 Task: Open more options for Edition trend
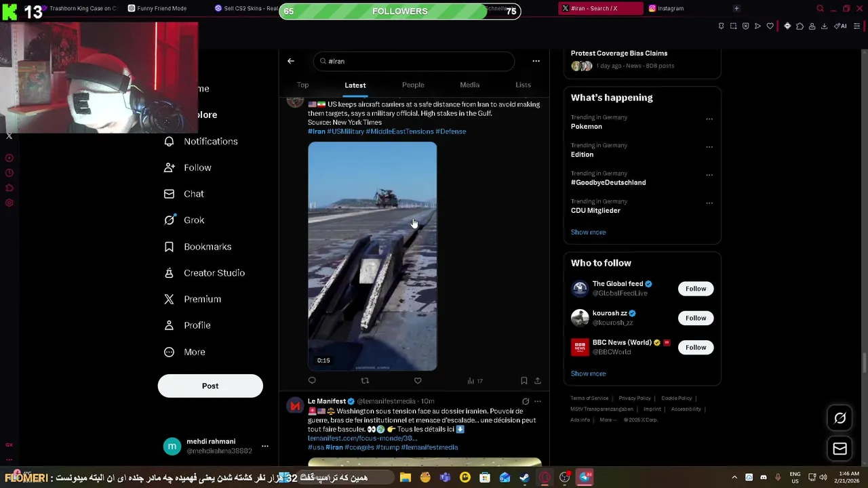(709, 147)
